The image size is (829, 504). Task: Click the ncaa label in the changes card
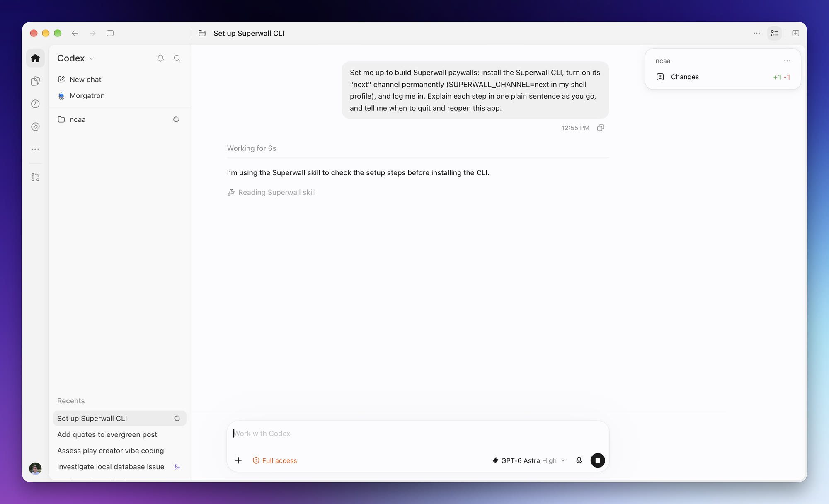pyautogui.click(x=663, y=61)
